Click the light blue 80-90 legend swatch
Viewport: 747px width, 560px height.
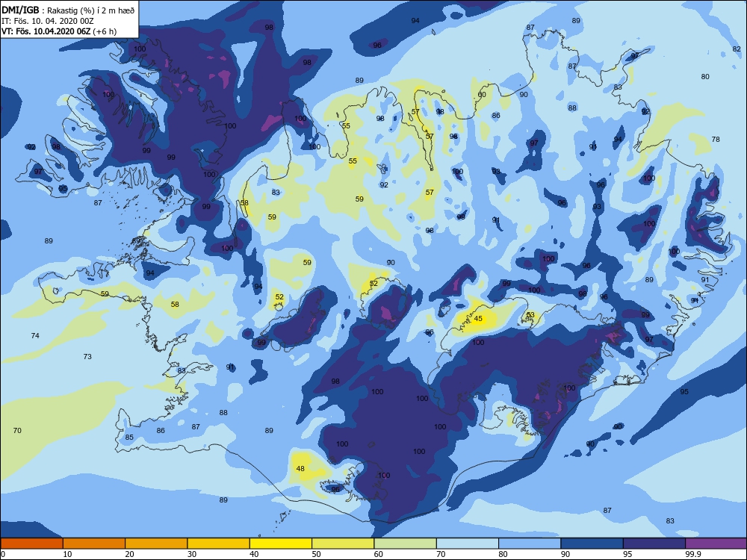coord(530,544)
